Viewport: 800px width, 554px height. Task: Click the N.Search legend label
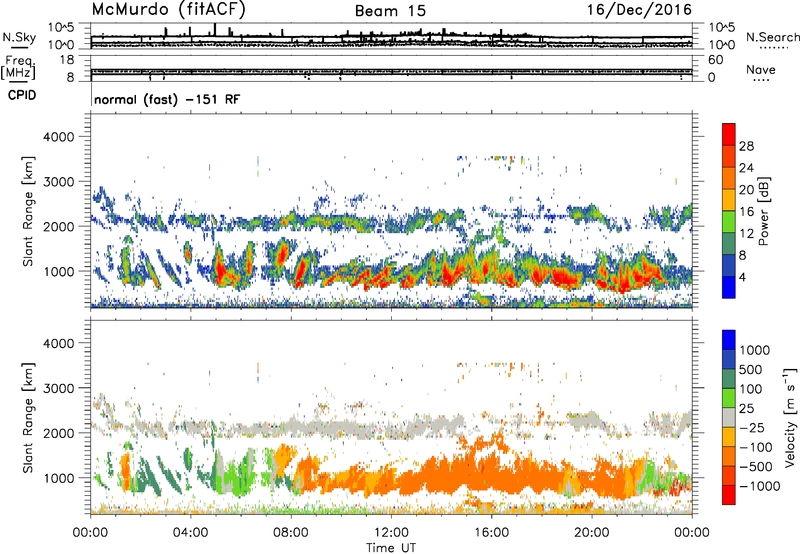[772, 37]
